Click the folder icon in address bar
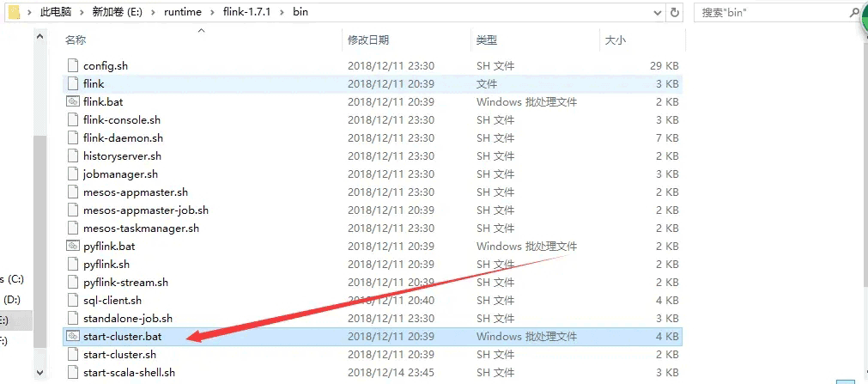Image resolution: width=868 pixels, height=384 pixels. tap(15, 11)
